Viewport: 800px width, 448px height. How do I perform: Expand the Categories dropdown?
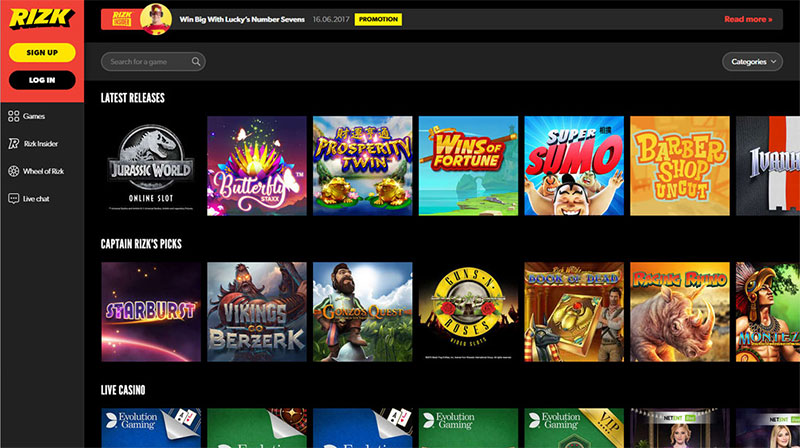tap(752, 62)
